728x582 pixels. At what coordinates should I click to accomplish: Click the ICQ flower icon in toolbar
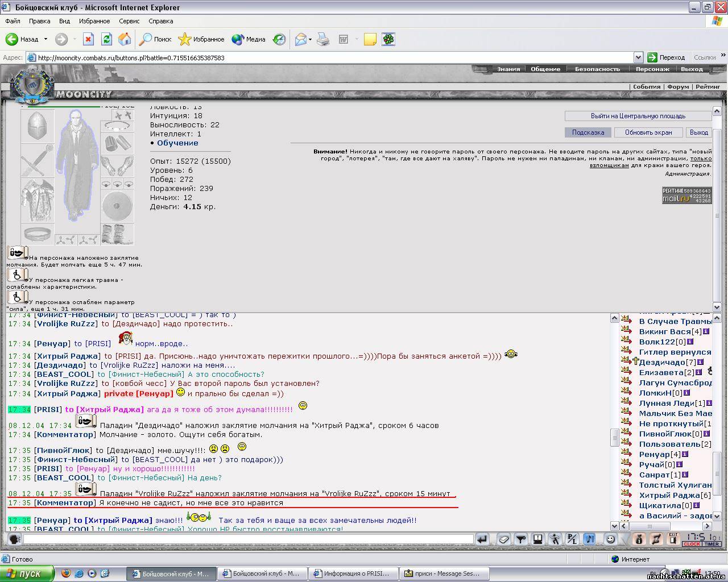(x=388, y=39)
